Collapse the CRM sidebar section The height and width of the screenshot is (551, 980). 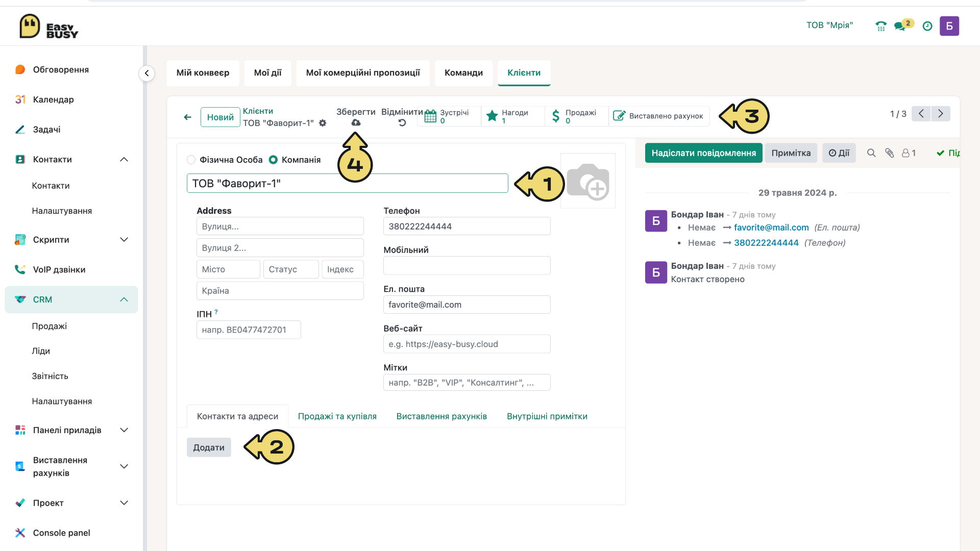pyautogui.click(x=124, y=299)
